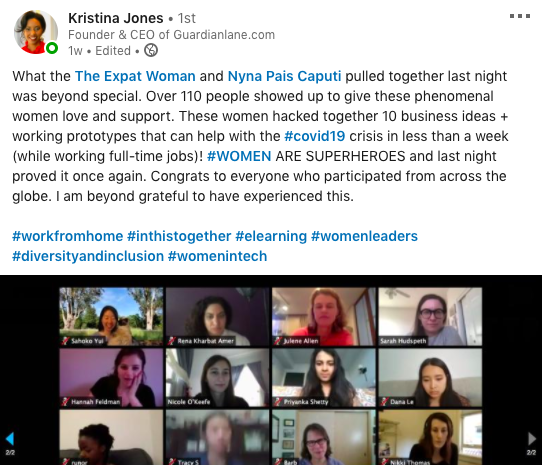Open the #womenintech hashtag
Image resolution: width=542 pixels, height=465 pixels.
tap(217, 256)
